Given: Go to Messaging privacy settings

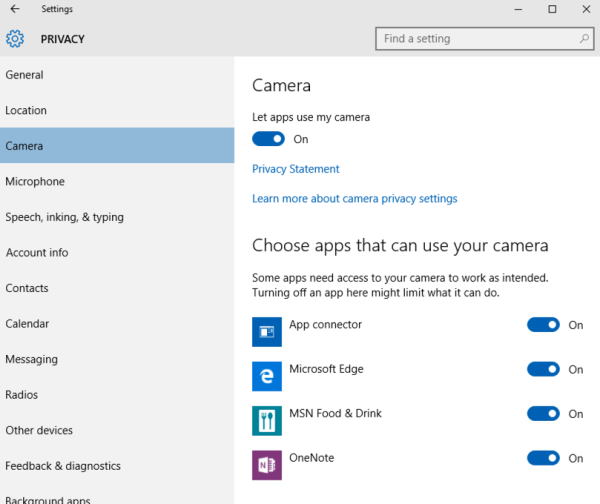Looking at the screenshot, I should [x=117, y=359].
